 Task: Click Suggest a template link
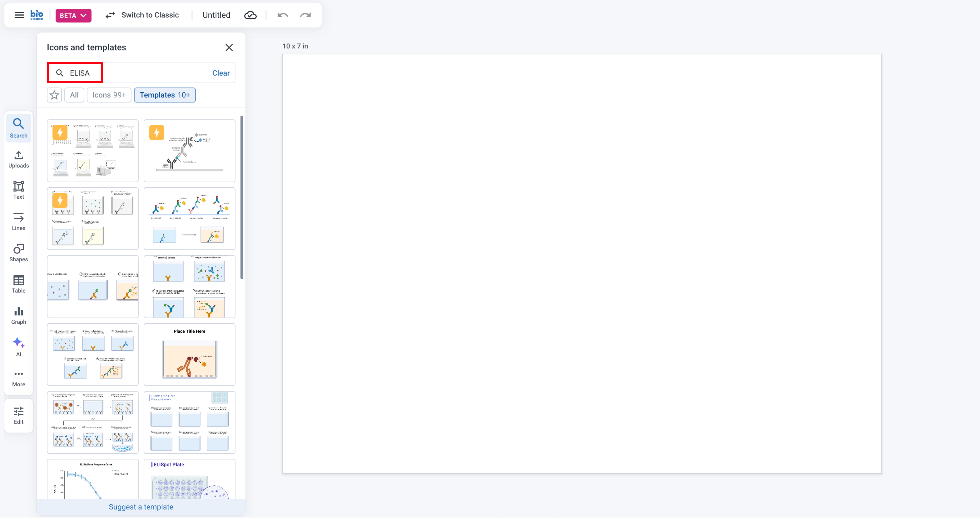(x=141, y=507)
